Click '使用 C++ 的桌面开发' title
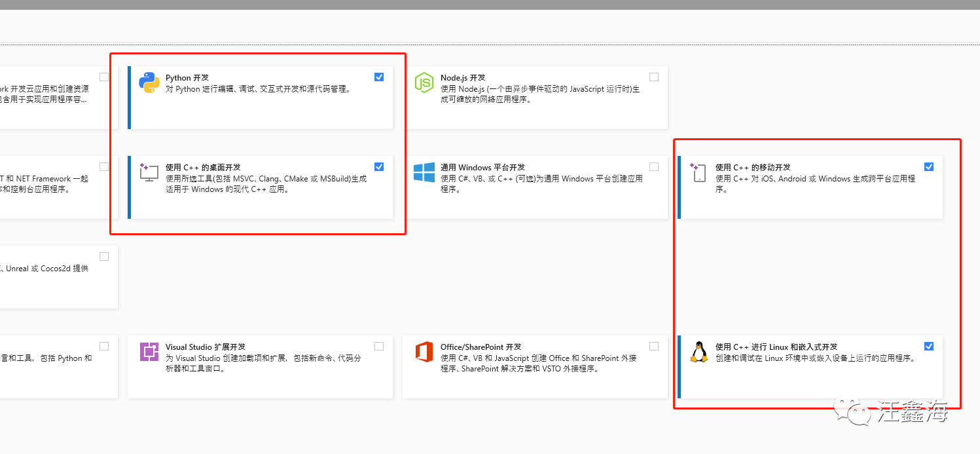This screenshot has width=980, height=454. [203, 167]
